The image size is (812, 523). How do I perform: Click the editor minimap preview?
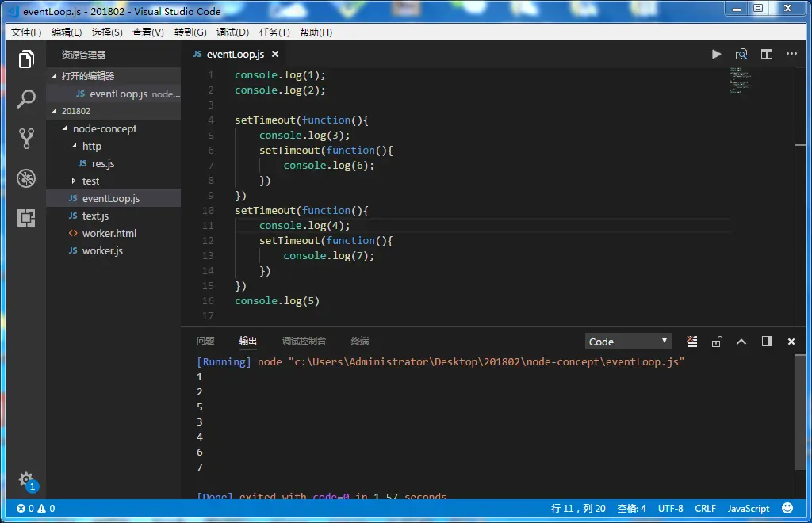pyautogui.click(x=739, y=80)
